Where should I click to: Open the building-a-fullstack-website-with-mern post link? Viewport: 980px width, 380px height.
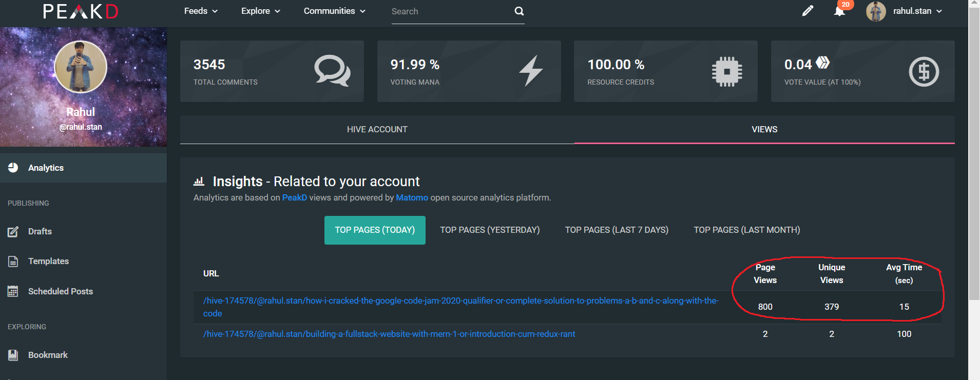tap(389, 334)
